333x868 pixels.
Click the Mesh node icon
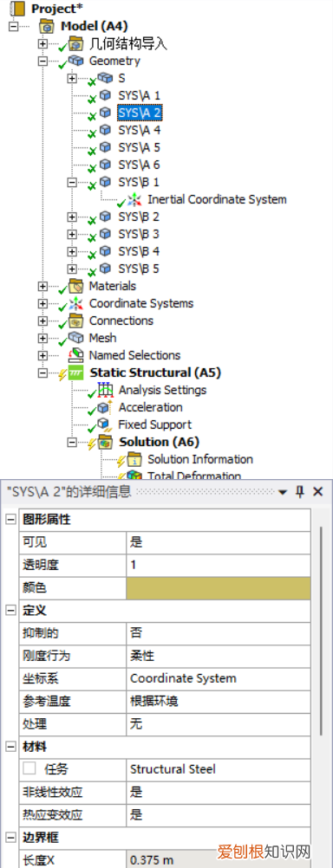(76, 338)
